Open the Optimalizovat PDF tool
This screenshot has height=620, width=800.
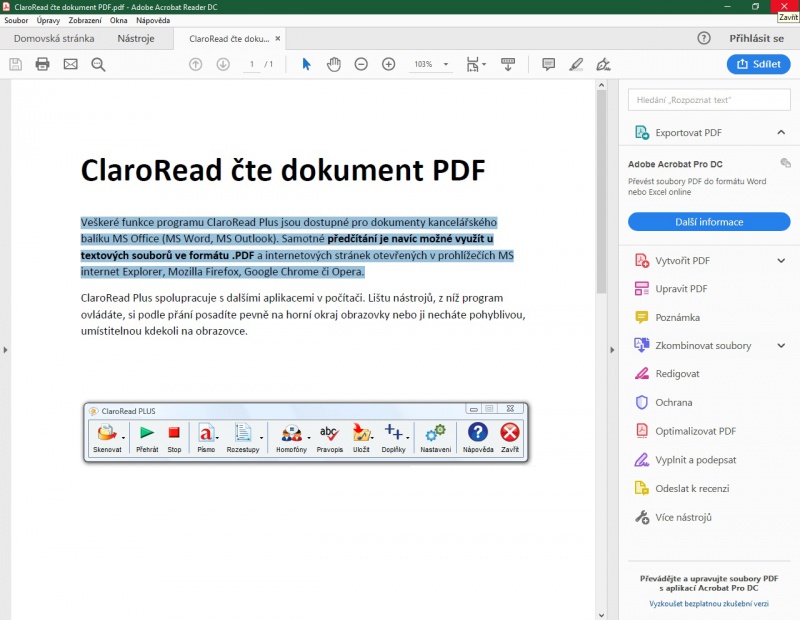point(695,431)
